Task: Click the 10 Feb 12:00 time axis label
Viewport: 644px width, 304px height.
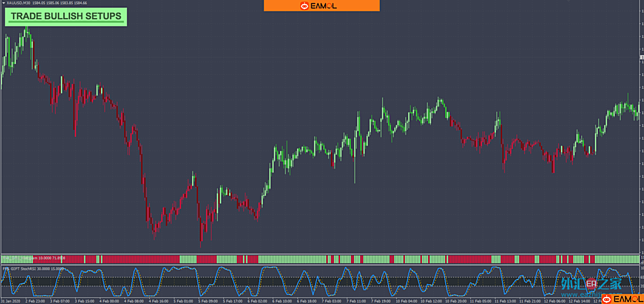Action: pos(431,301)
